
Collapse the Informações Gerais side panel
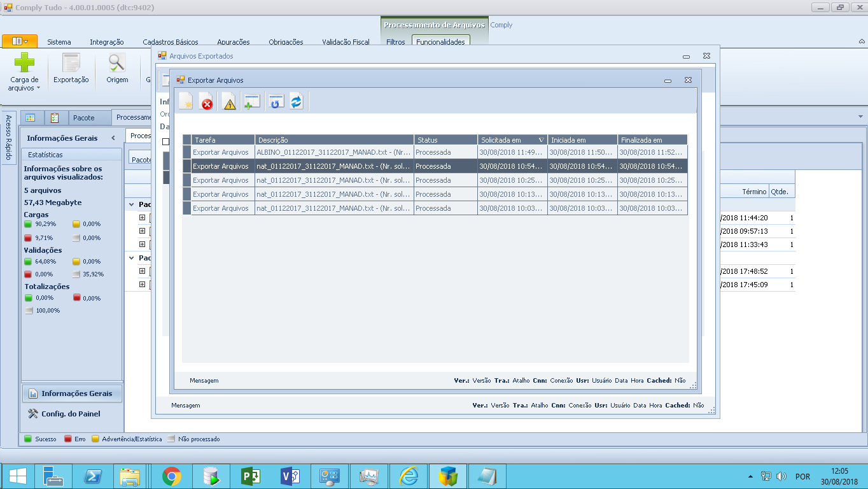point(113,138)
